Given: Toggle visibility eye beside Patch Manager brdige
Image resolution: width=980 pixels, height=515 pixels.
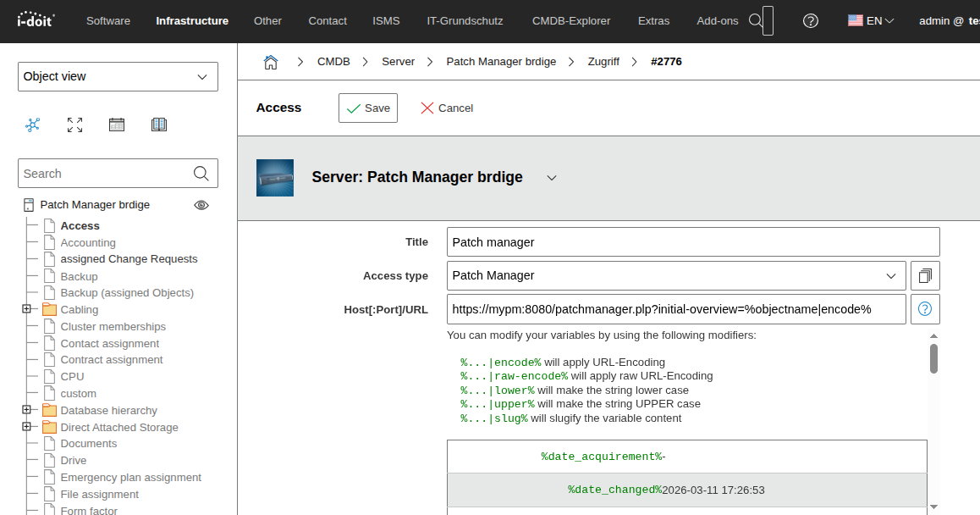Looking at the screenshot, I should pyautogui.click(x=201, y=205).
